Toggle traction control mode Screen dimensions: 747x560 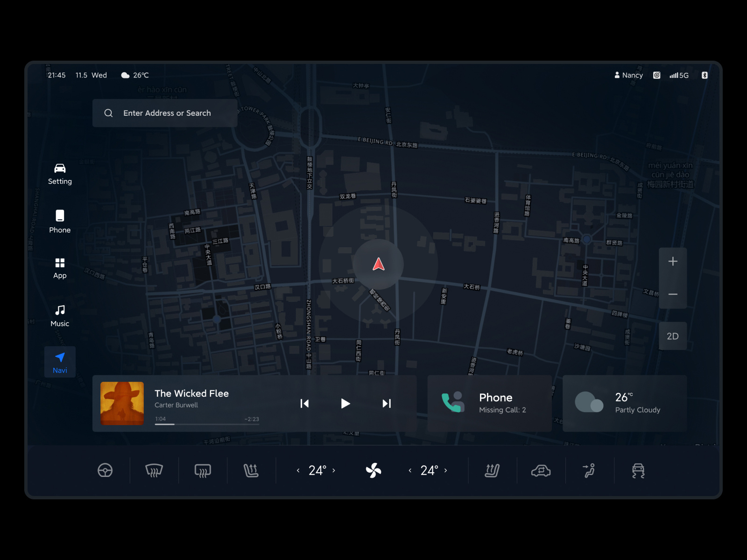click(638, 470)
